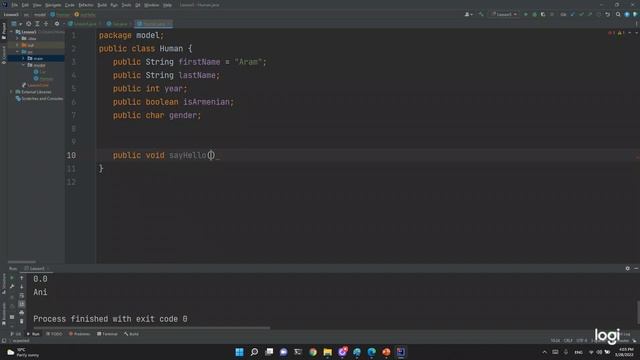Click Collapse All in Project panel toolbar
Screen dimensions: 640x360
(46, 24)
